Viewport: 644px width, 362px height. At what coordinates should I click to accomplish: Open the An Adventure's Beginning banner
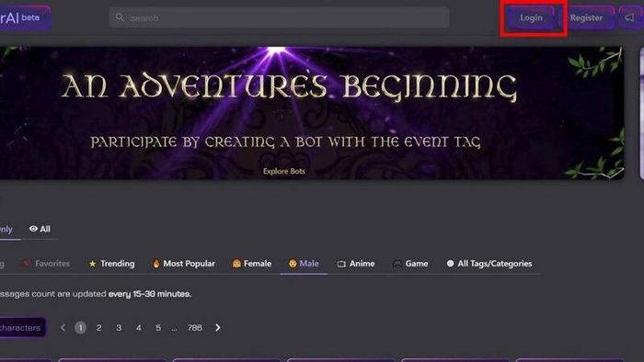click(x=311, y=113)
